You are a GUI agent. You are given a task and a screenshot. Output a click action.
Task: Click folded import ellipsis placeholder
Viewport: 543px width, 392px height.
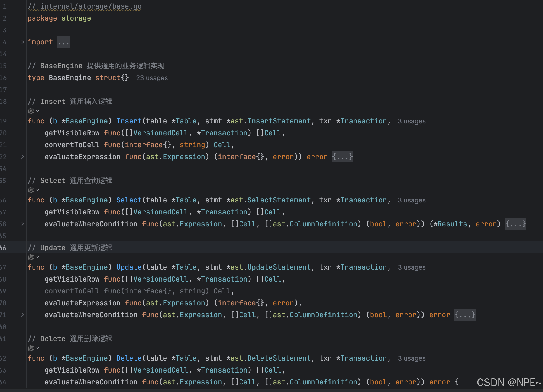click(63, 42)
